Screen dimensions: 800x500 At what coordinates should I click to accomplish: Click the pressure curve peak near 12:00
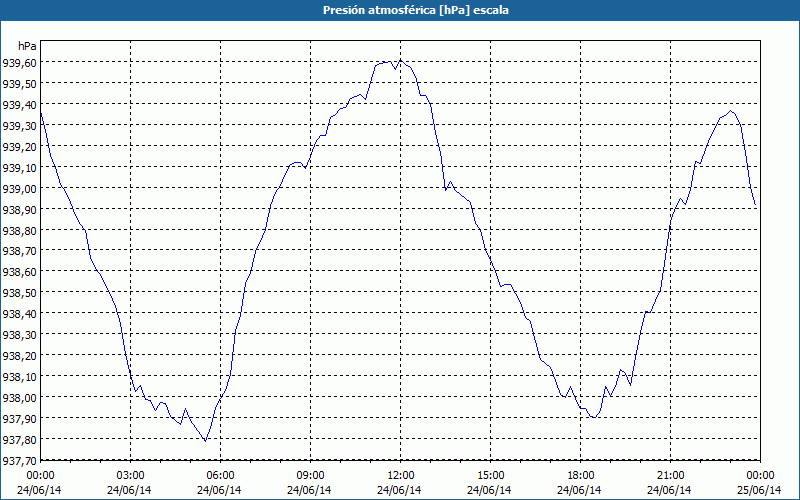[x=401, y=60]
